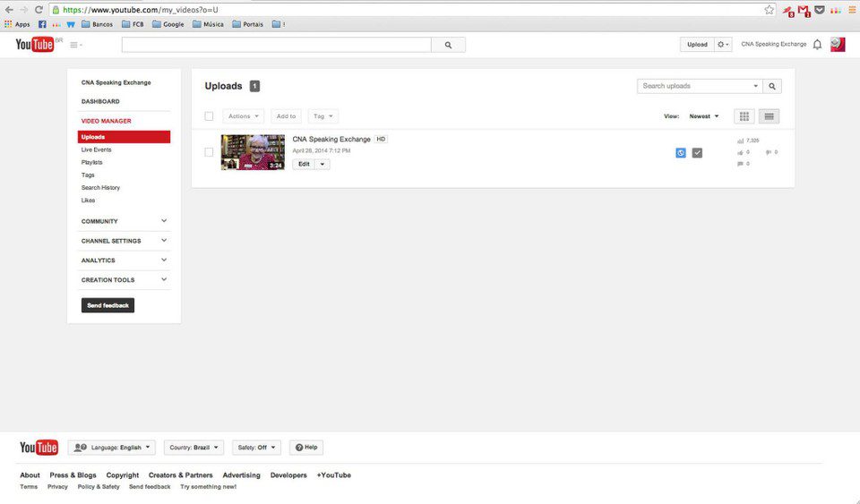Open notifications bell icon
The width and height of the screenshot is (860, 504).
pos(817,45)
